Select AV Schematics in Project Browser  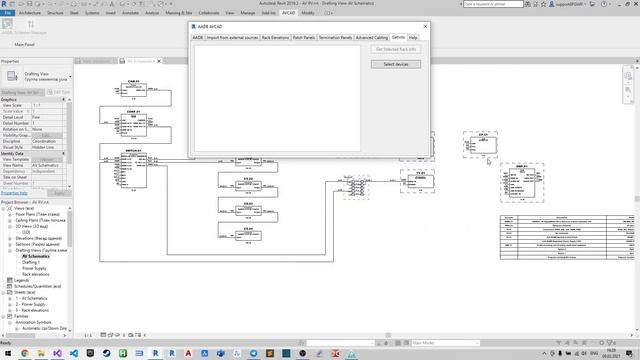(36, 256)
